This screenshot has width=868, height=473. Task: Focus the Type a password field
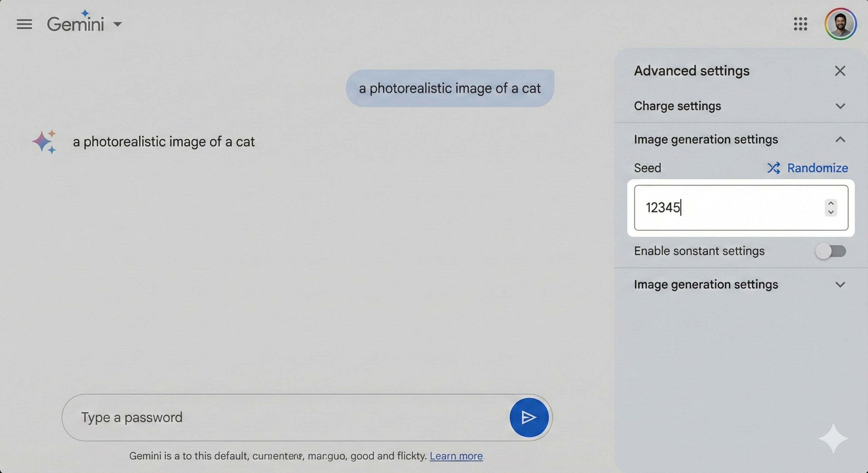(285, 417)
